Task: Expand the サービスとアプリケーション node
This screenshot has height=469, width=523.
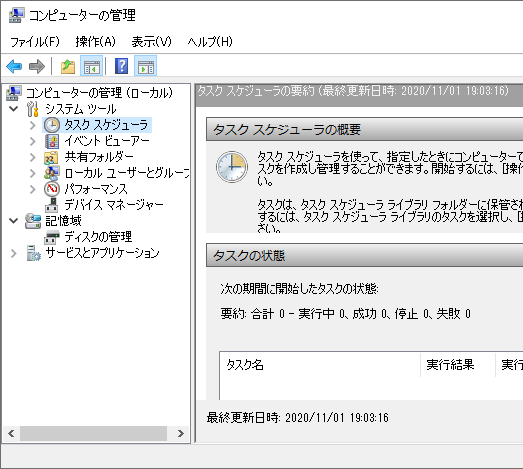Action: click(13, 254)
